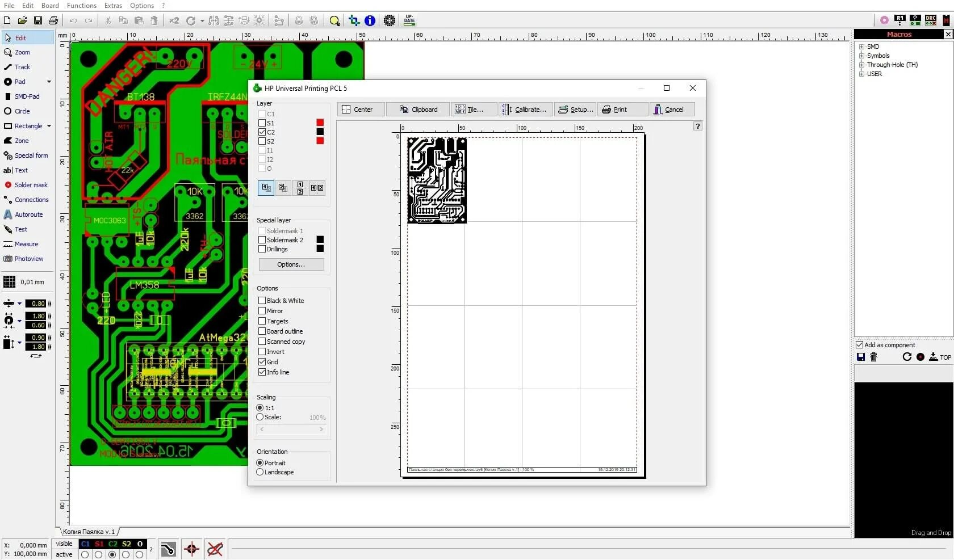Select sides side-by-side layout icon

coord(317,188)
